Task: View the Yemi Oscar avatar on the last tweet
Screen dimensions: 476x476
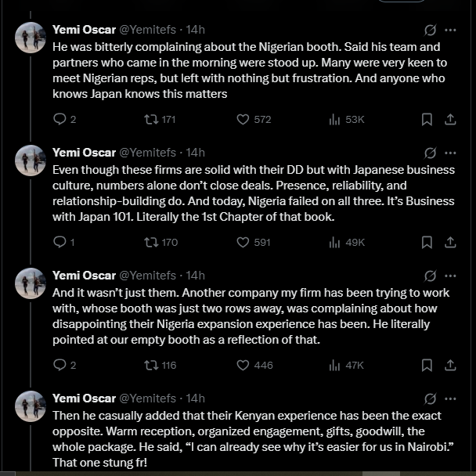Action: (x=31, y=406)
